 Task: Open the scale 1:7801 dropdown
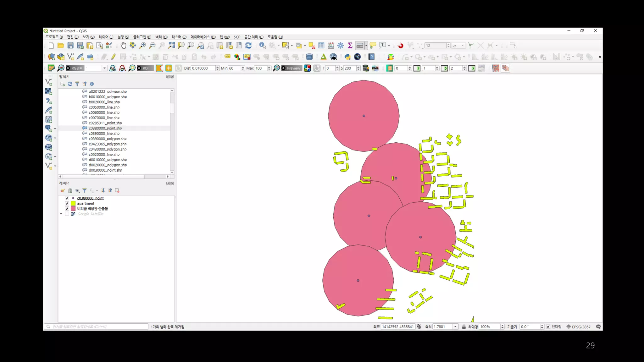click(455, 327)
